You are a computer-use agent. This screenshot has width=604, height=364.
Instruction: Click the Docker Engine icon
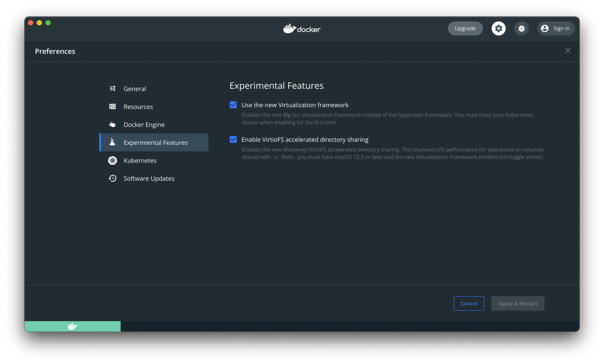tap(112, 124)
